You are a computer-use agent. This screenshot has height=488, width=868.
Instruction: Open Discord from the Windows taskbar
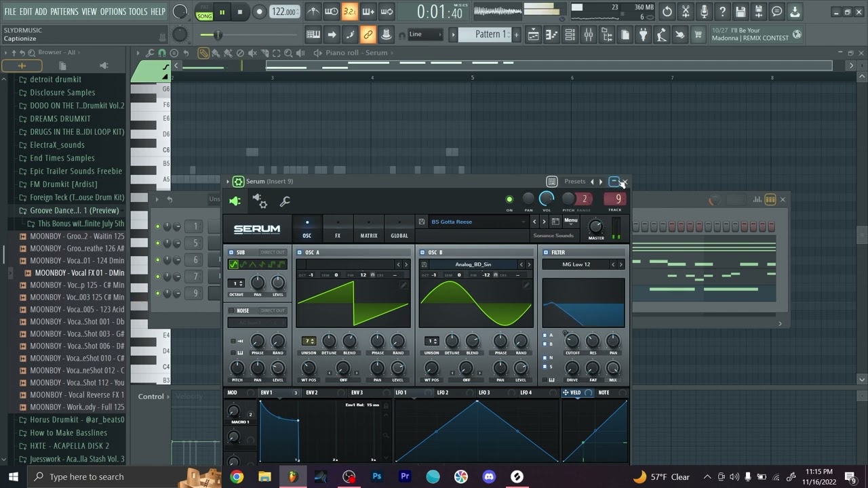click(489, 476)
